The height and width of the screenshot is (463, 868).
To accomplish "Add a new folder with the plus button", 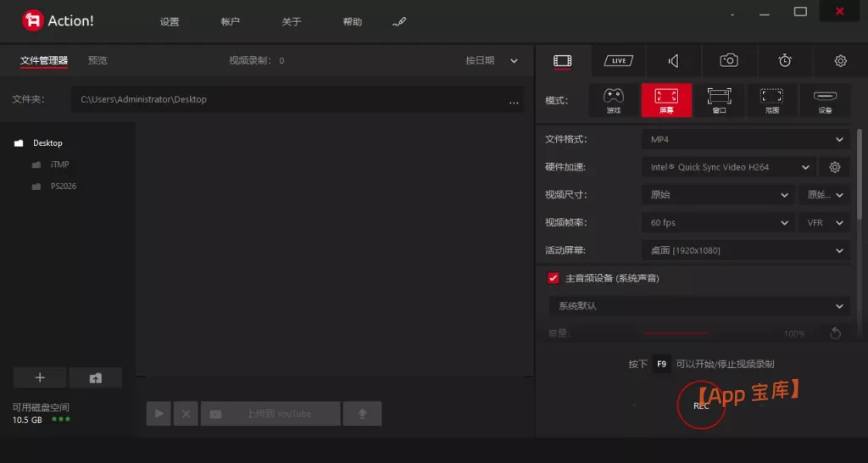I will pyautogui.click(x=40, y=377).
